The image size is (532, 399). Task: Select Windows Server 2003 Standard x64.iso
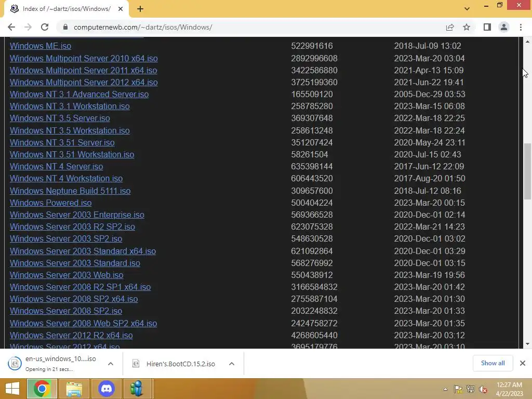tap(83, 251)
